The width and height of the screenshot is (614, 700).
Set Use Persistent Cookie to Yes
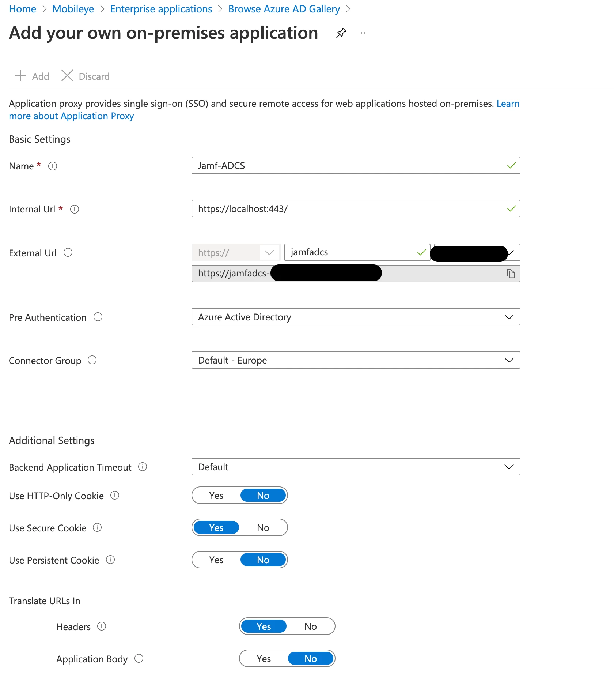pos(216,560)
